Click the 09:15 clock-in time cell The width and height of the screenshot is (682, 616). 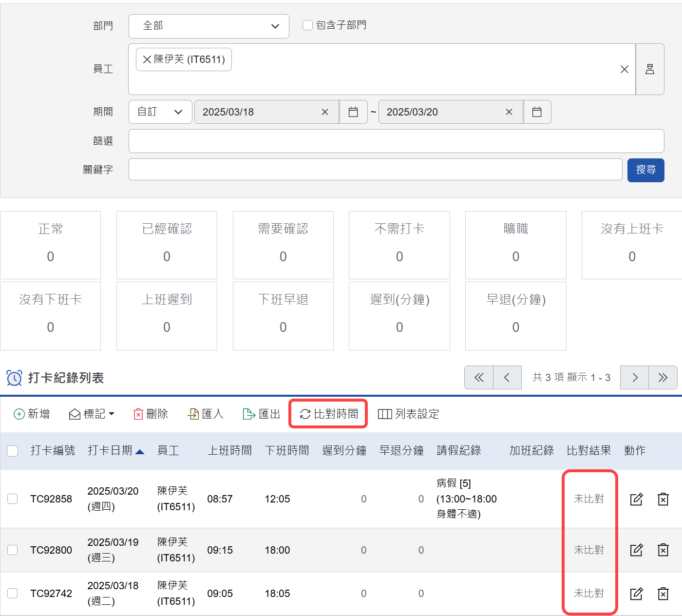(x=220, y=550)
